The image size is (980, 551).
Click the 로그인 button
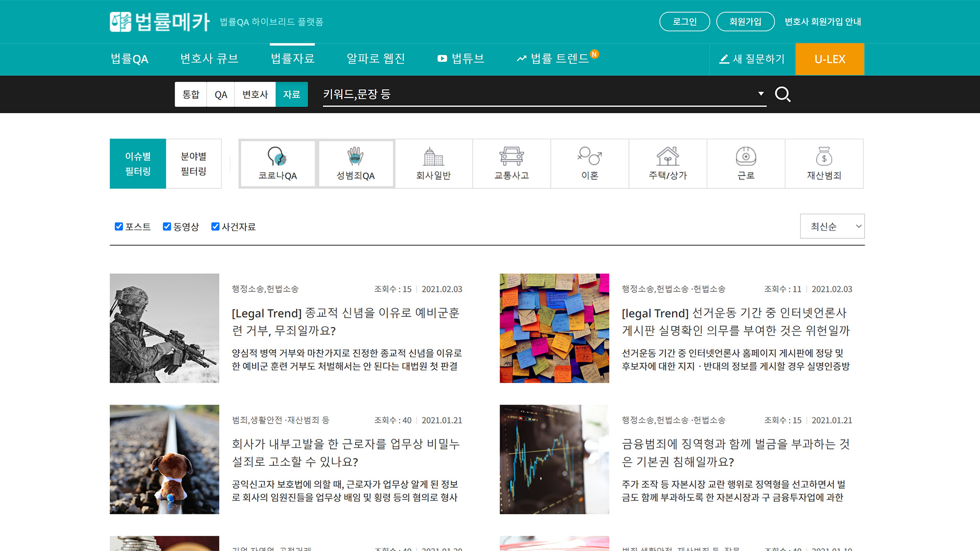point(684,21)
